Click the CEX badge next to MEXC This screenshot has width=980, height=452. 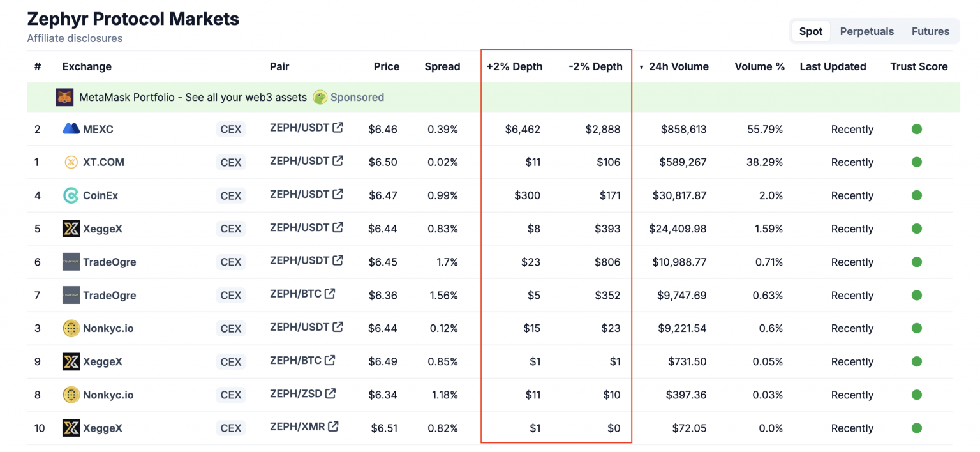point(230,129)
